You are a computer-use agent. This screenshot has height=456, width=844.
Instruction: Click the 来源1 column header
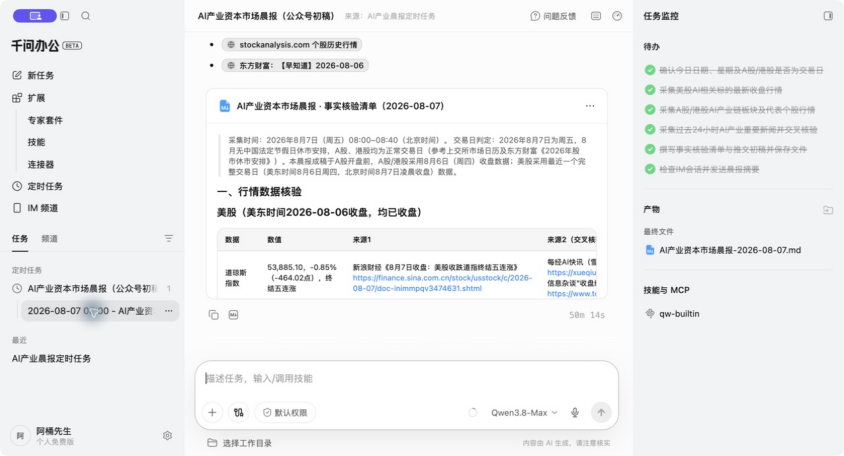click(362, 240)
